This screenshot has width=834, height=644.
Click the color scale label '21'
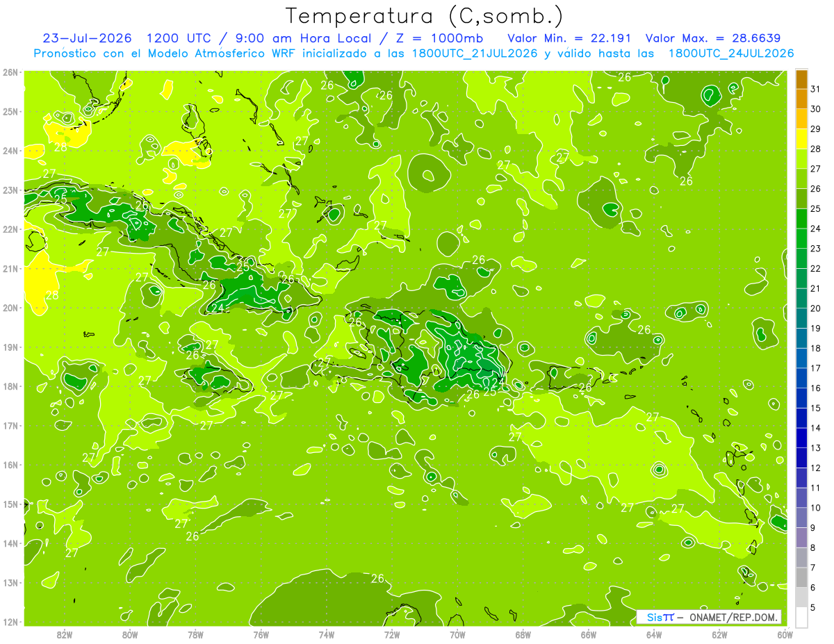click(x=816, y=288)
